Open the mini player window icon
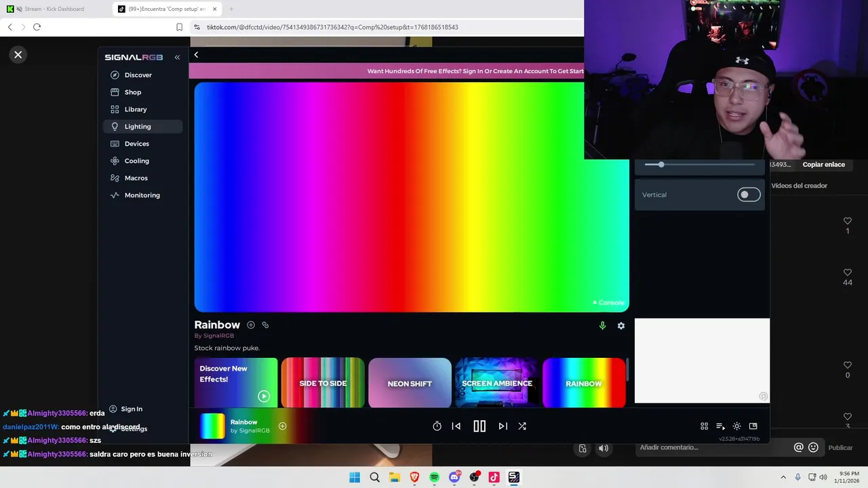 pos(753,426)
